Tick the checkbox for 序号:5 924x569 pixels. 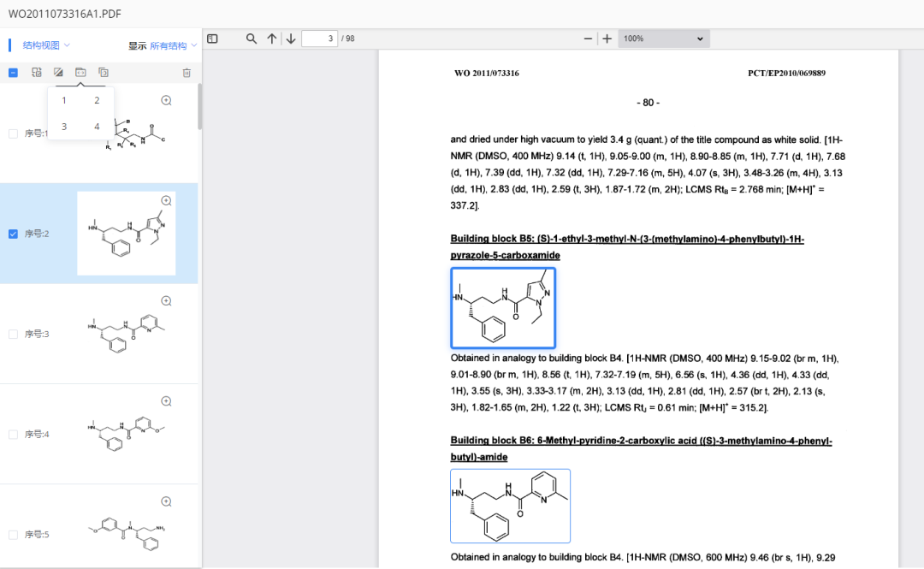[13, 535]
